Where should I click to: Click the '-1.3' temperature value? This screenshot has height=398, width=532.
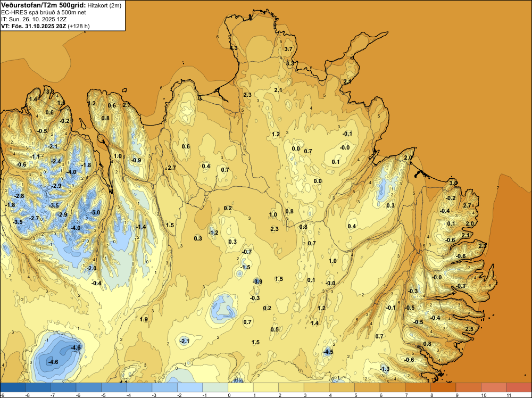(x=385, y=369)
